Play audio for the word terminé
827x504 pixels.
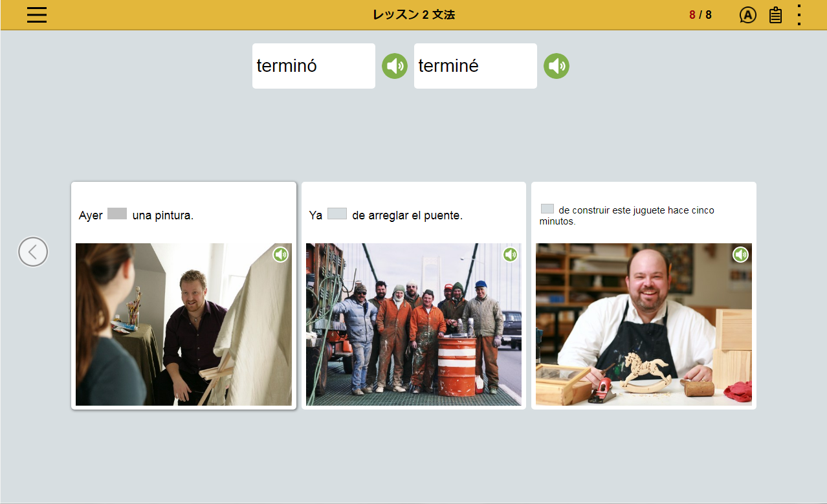[557, 66]
